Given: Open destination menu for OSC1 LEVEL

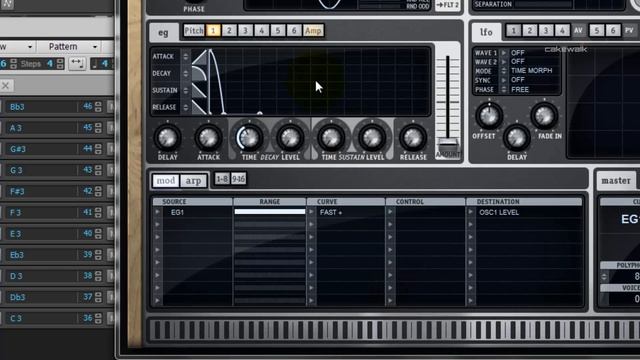Looking at the screenshot, I should point(471,212).
